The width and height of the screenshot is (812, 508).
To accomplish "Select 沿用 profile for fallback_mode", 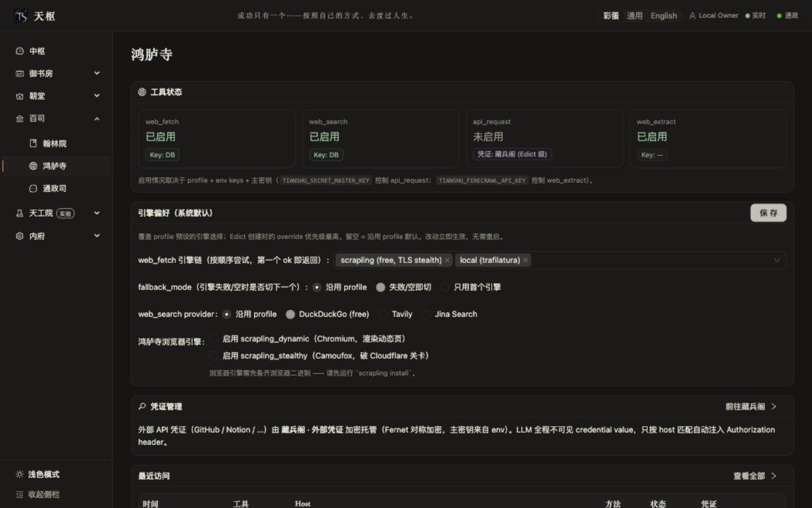I will coord(317,287).
